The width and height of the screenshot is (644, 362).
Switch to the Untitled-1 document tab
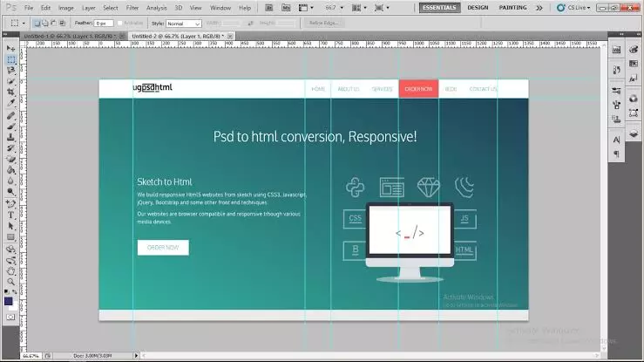(69, 36)
